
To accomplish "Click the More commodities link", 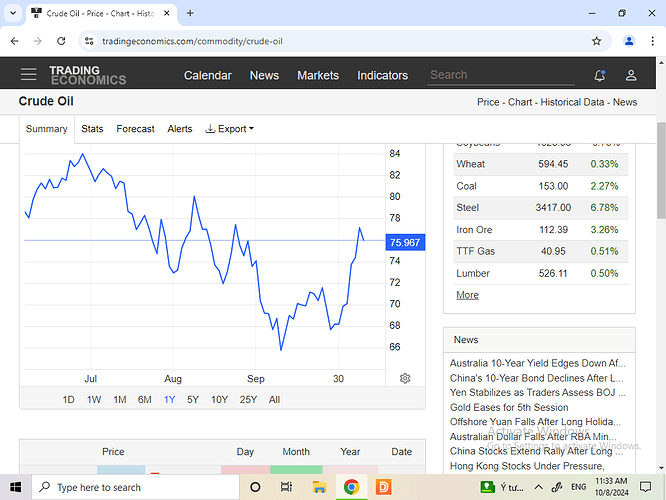I will pyautogui.click(x=467, y=295).
